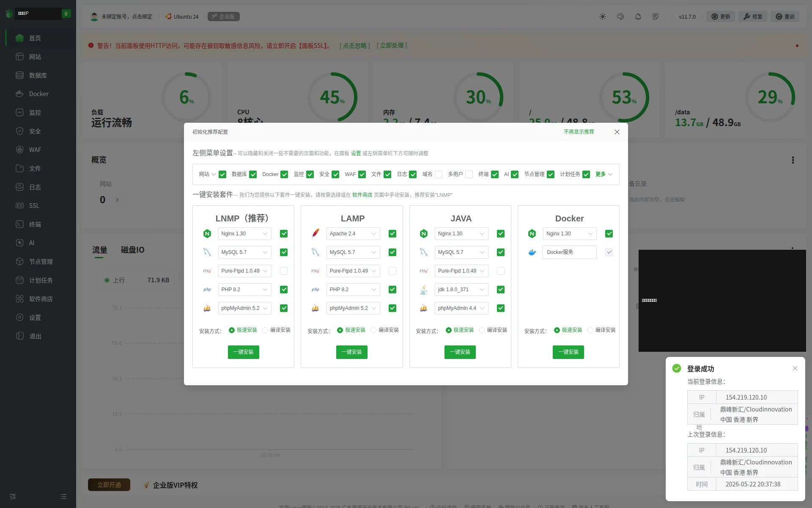Image resolution: width=812 pixels, height=508 pixels.
Task: Open the Docker sidebar icon
Action: [x=19, y=94]
